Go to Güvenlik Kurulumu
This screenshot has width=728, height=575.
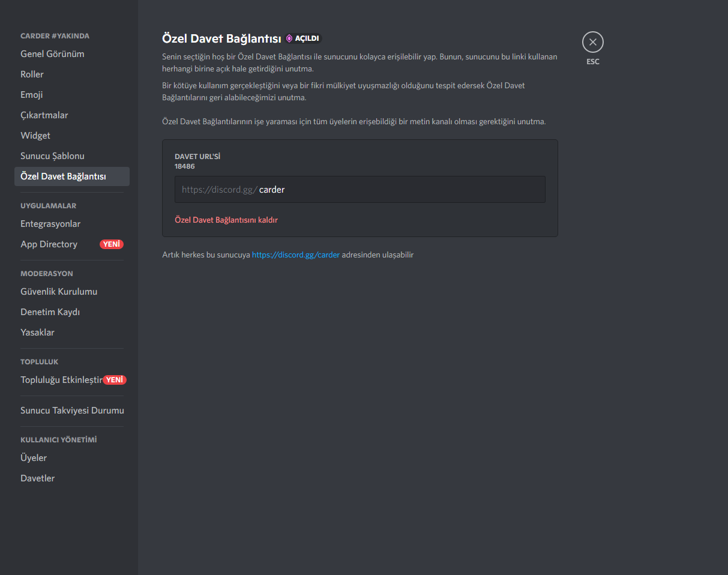pyautogui.click(x=72, y=292)
